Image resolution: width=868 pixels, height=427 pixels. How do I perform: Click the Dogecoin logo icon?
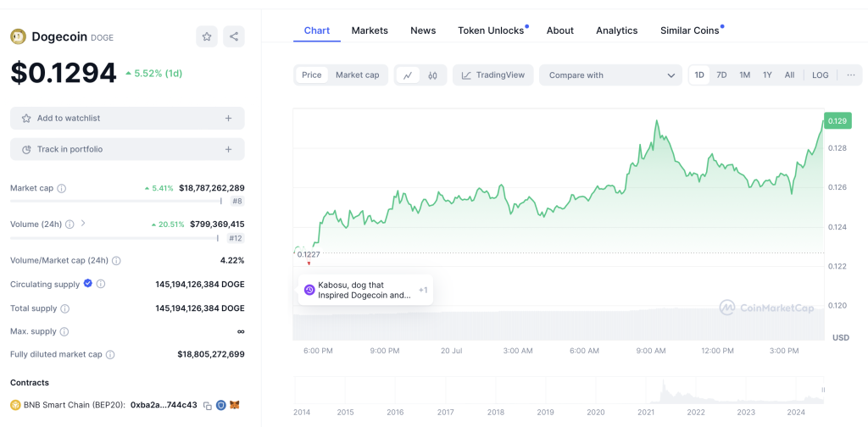(x=19, y=37)
